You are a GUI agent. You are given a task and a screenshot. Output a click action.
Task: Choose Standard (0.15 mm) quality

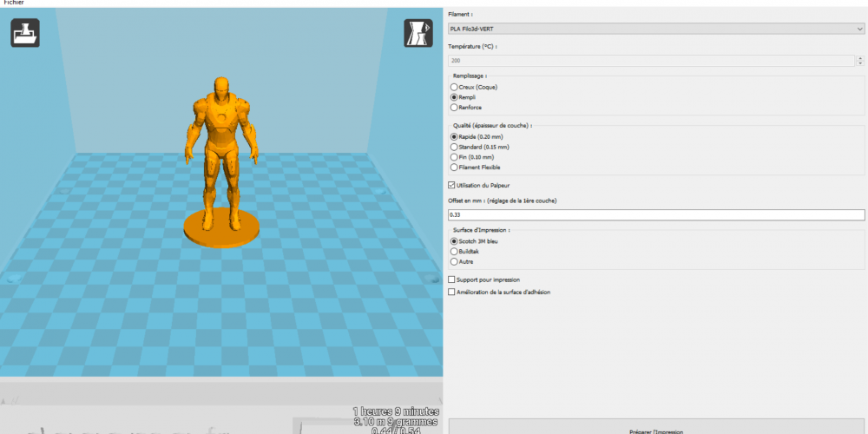click(479, 148)
